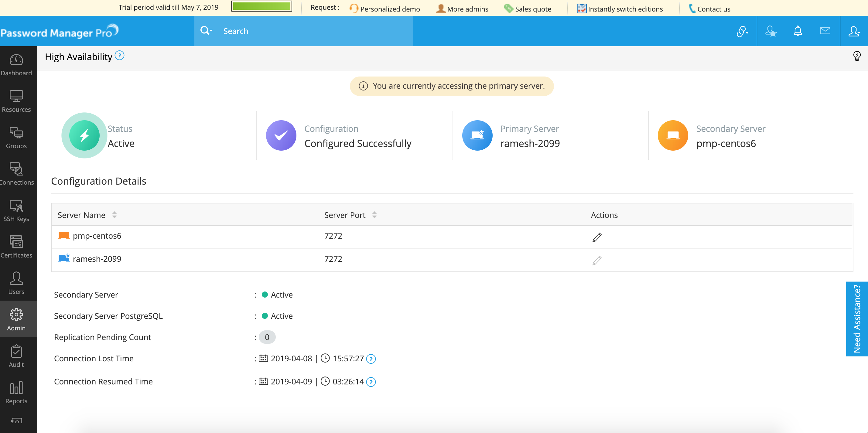
Task: Switch to the Audit section
Action: coord(16,356)
